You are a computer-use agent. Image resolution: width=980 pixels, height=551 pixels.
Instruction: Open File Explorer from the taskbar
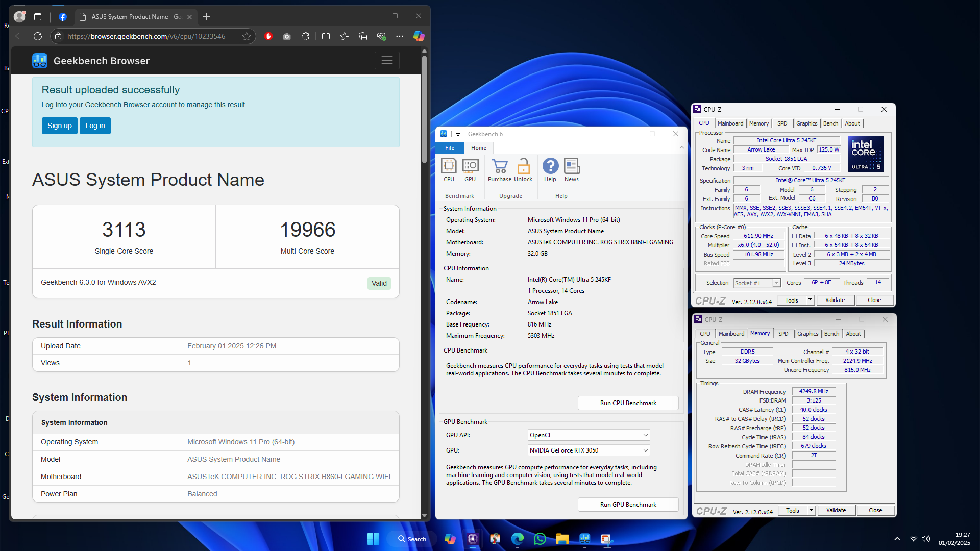point(562,539)
